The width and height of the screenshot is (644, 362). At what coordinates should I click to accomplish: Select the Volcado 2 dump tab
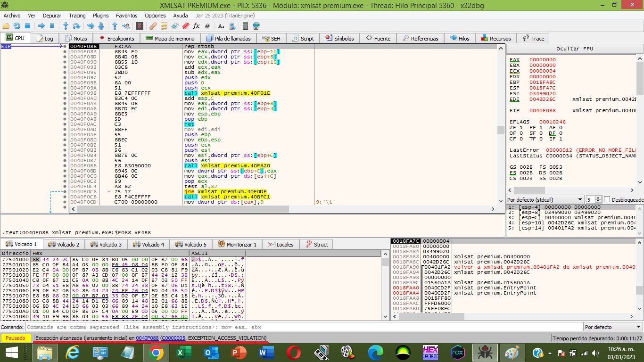tap(64, 244)
